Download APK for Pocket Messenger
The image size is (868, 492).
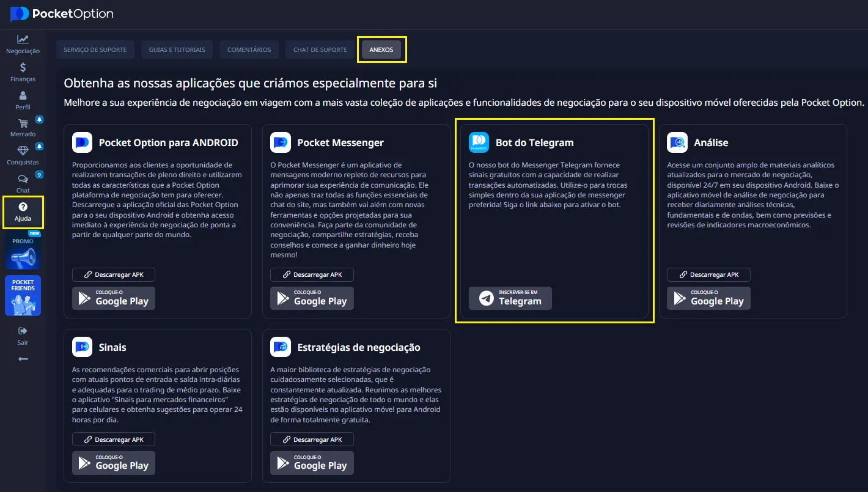[312, 274]
